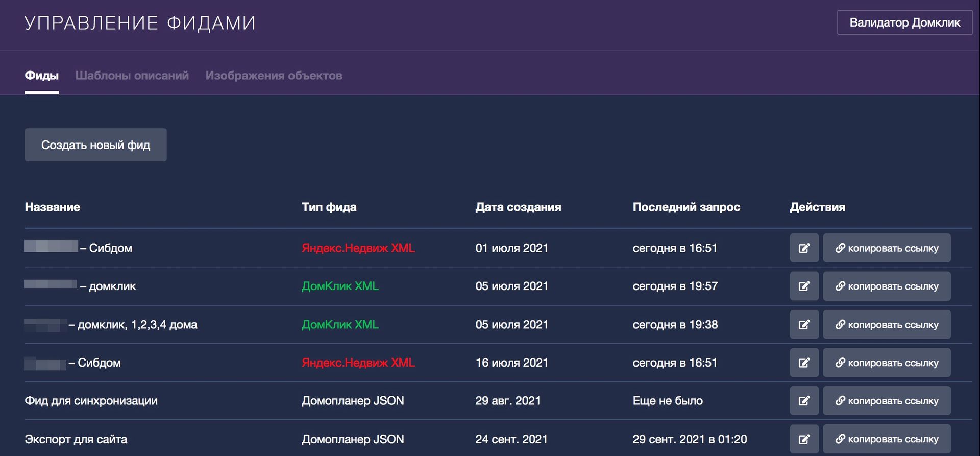
Task: Click the Название column header
Action: coord(53,207)
